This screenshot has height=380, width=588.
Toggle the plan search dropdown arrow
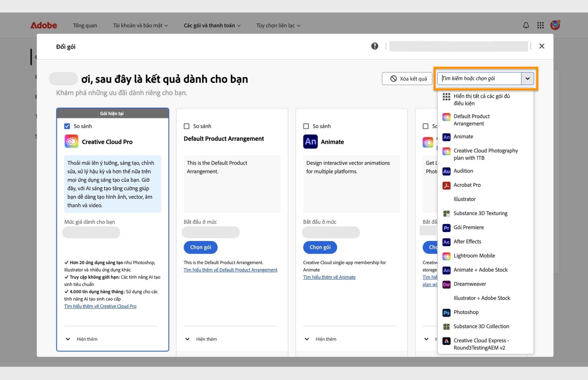click(527, 78)
